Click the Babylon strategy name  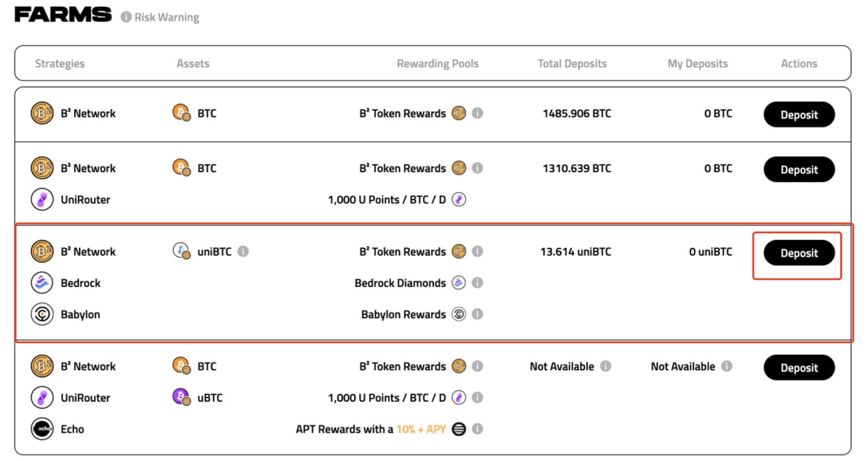click(80, 314)
